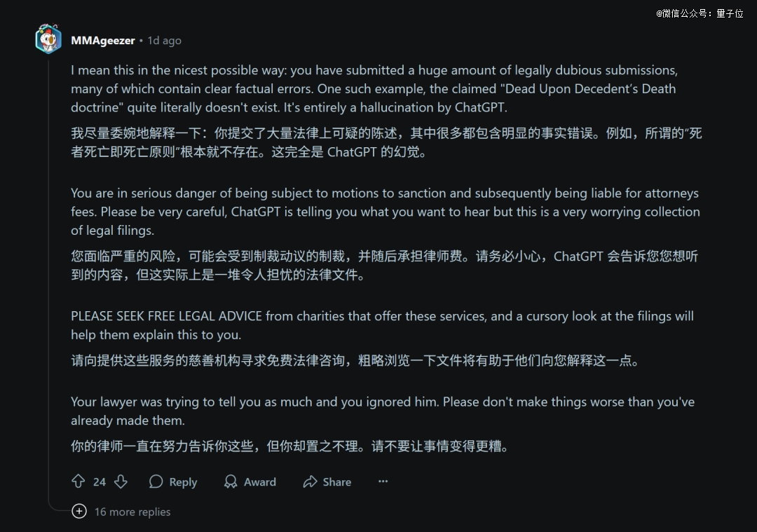Visit the MMAgeezer username link

point(102,41)
